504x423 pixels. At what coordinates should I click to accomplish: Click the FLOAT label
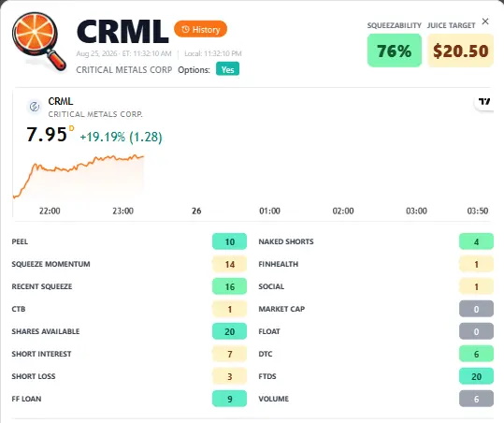269,331
